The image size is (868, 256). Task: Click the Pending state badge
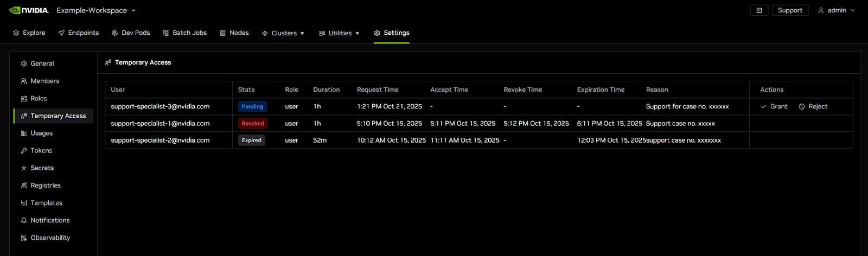(x=252, y=107)
